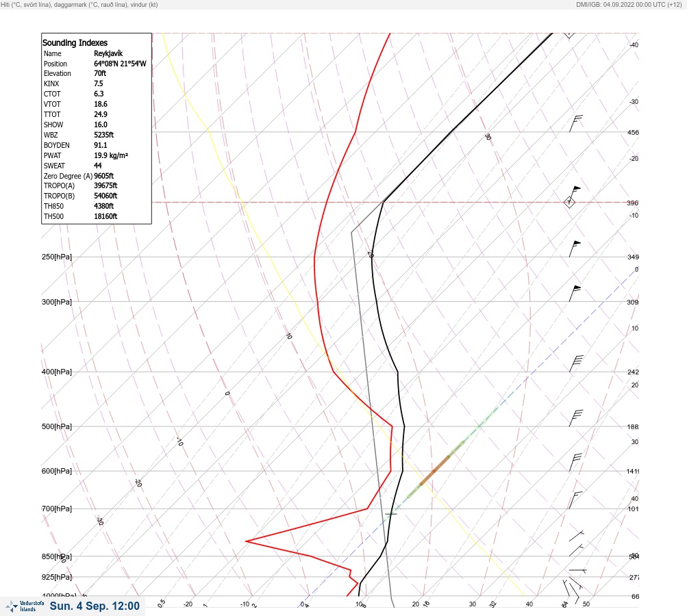Viewport: 687px width, 616px height.
Task: Select the Elevation value 70ft
Action: [100, 73]
